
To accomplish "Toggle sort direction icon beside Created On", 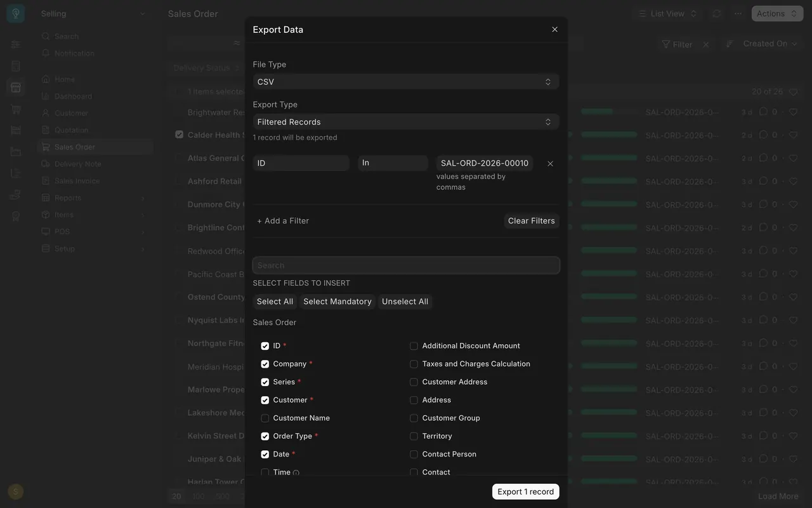I will (730, 44).
